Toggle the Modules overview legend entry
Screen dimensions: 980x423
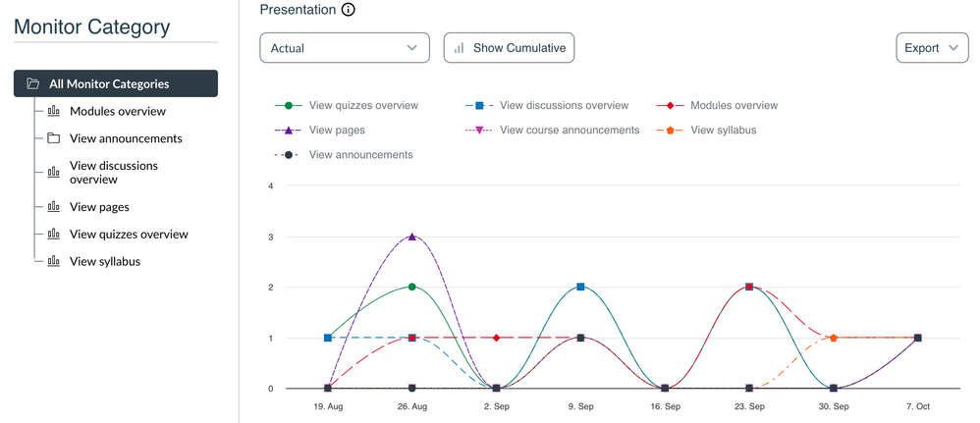pos(733,105)
